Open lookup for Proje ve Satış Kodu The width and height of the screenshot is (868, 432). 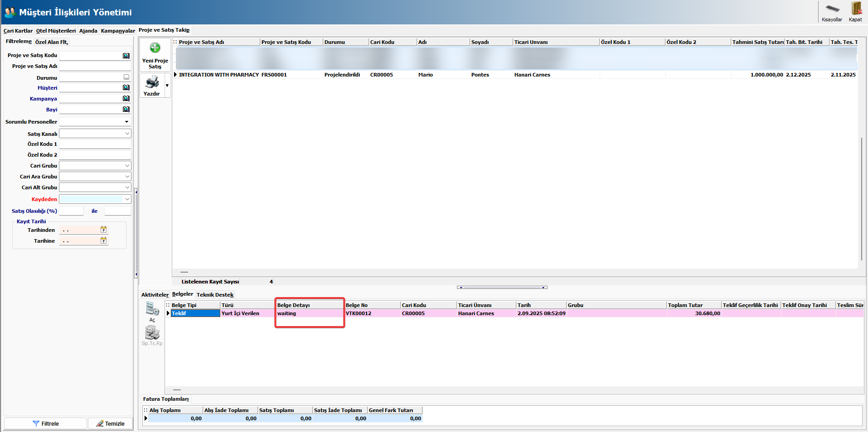[x=126, y=56]
